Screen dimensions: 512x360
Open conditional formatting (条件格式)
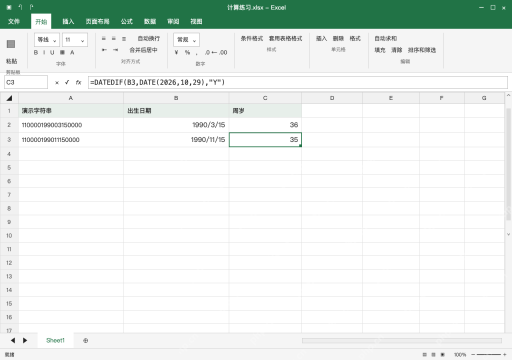pos(252,39)
